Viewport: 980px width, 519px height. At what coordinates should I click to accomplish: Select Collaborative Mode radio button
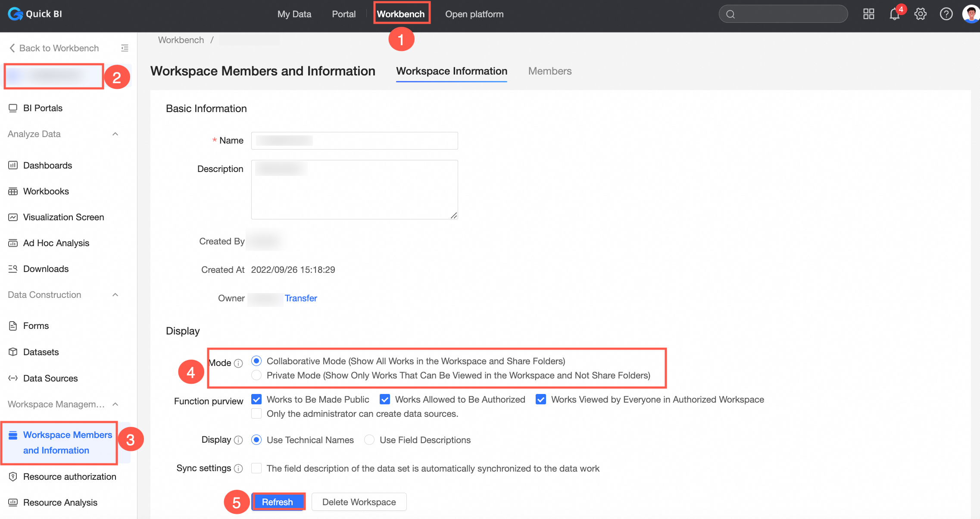256,361
